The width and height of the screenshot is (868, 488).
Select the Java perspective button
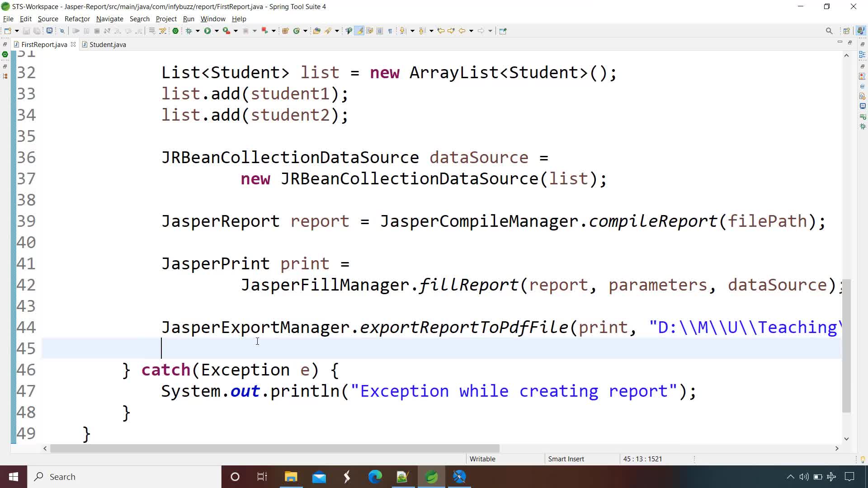coord(860,31)
